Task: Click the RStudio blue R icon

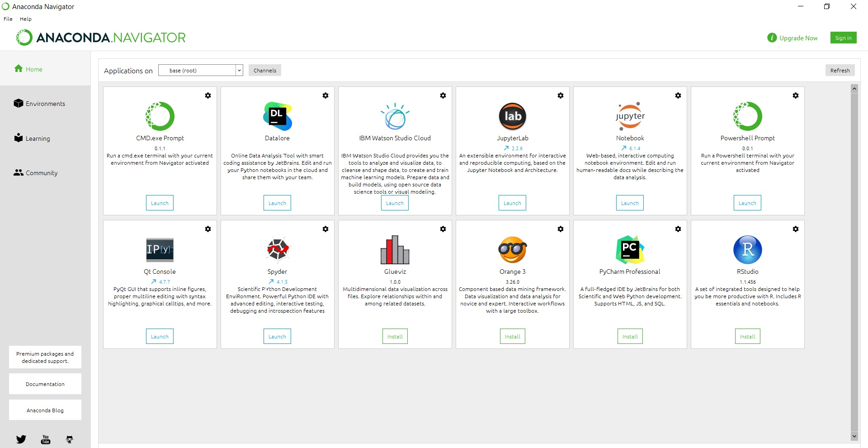Action: pos(748,250)
